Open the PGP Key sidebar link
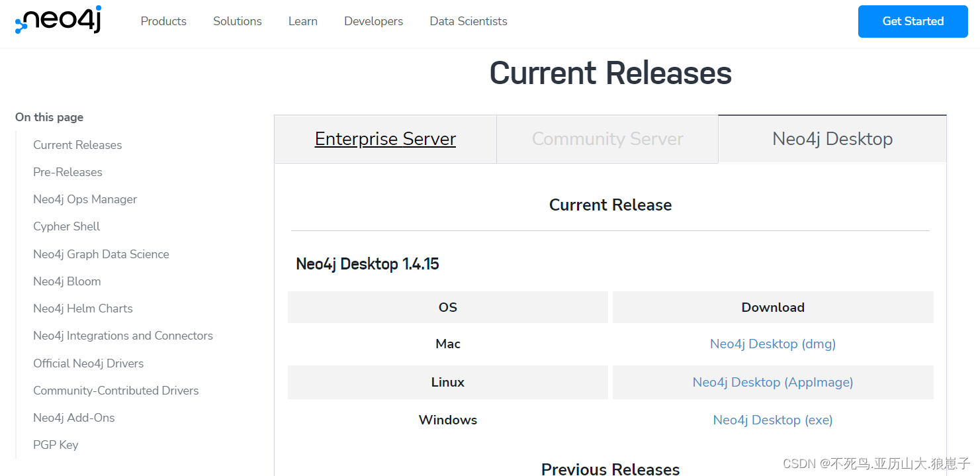980x476 pixels. (56, 444)
